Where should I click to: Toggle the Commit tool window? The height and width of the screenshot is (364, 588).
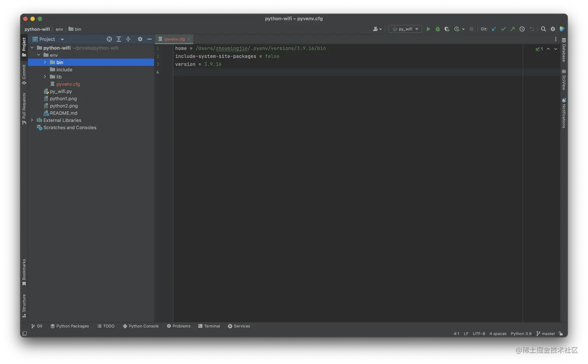24,75
